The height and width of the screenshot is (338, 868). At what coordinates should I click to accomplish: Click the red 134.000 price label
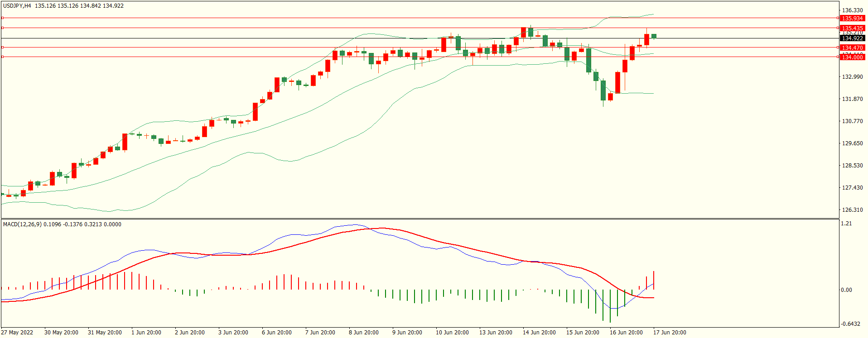[852, 57]
